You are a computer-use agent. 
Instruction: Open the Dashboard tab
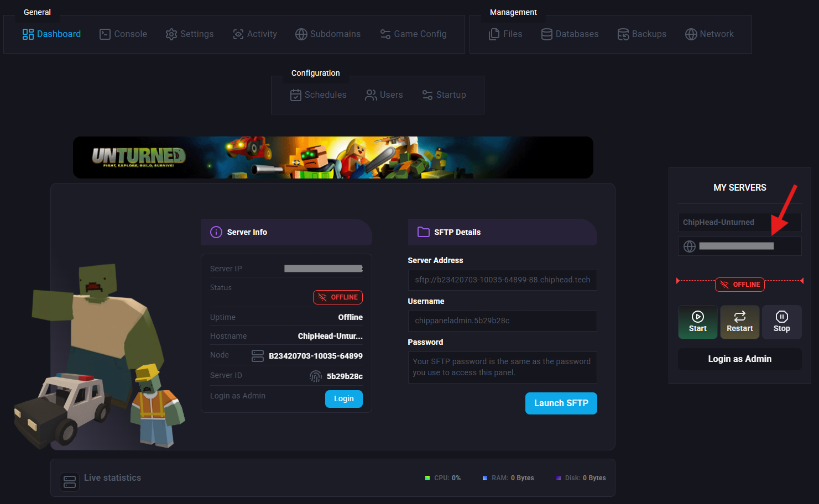pos(51,34)
